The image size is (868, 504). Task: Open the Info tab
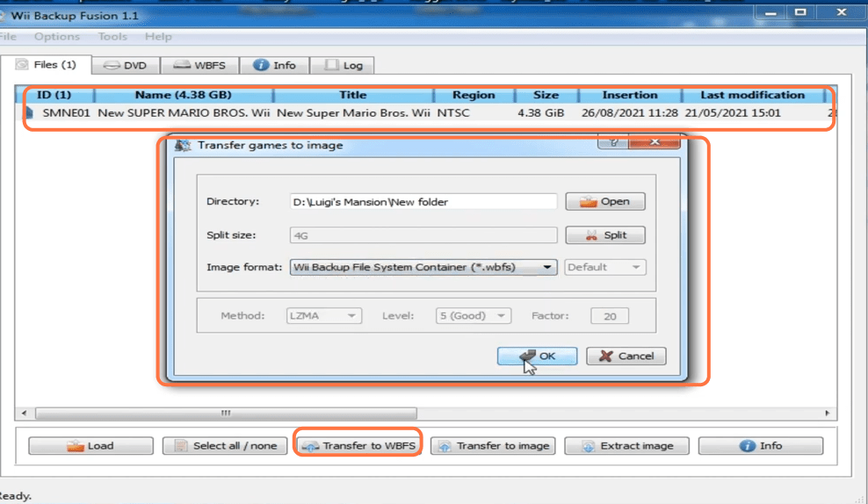click(275, 65)
